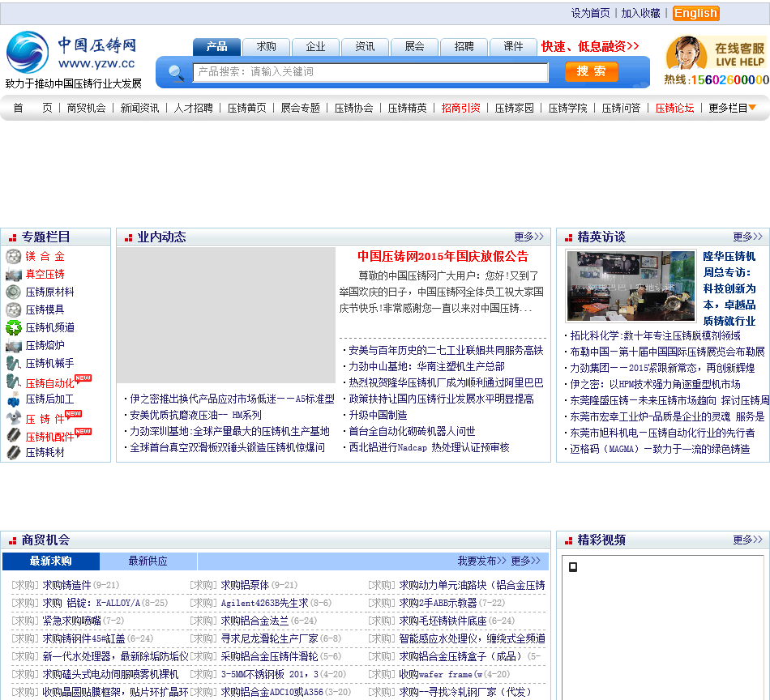
Task: Click the 压铸自动化 icon
Action: [13, 382]
